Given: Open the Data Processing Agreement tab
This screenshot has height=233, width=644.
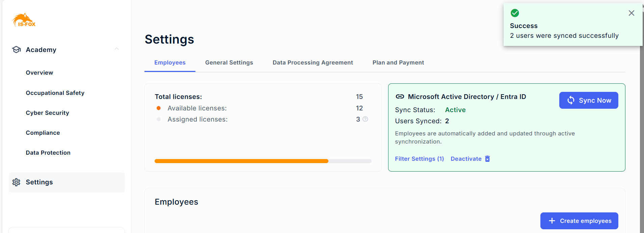Looking at the screenshot, I should coord(313,63).
